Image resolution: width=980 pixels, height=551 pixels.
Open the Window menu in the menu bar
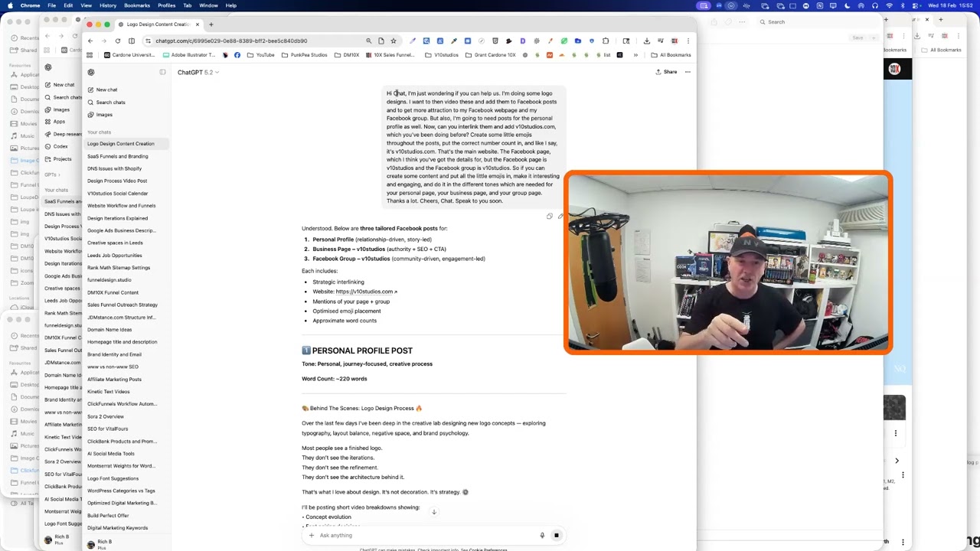[x=208, y=5]
